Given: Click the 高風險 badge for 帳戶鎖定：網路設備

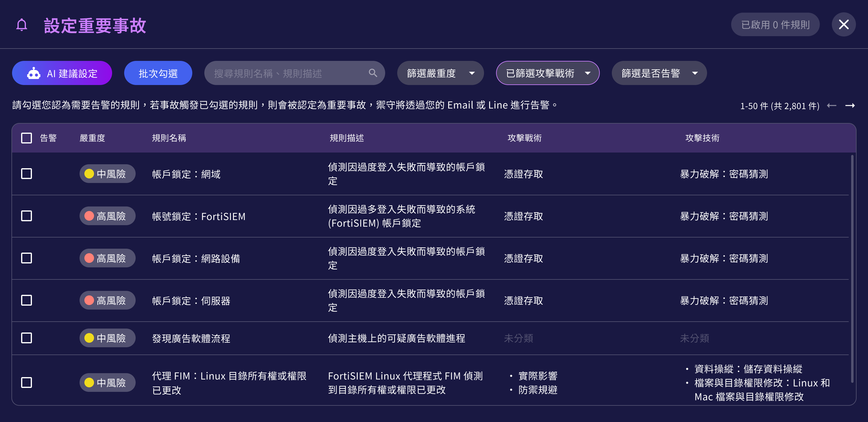Looking at the screenshot, I should pos(108,258).
